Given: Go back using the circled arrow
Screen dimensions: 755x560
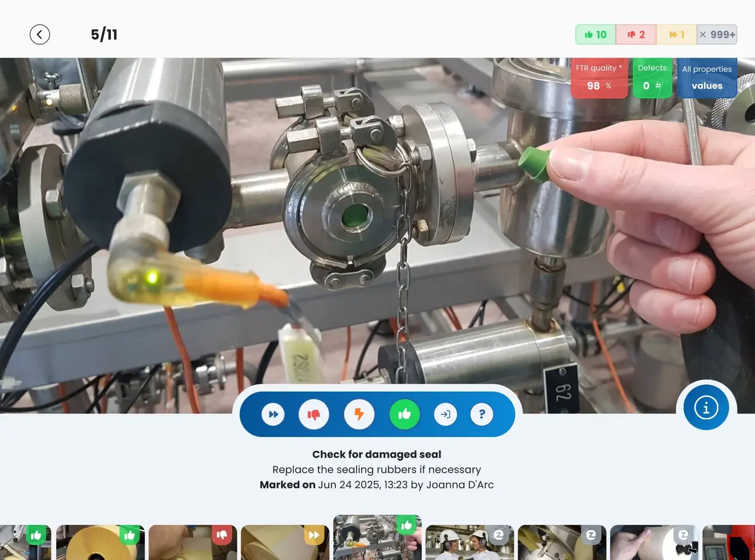Looking at the screenshot, I should click(x=40, y=34).
